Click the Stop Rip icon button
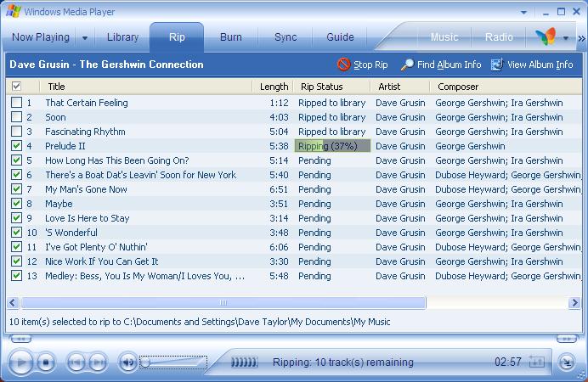The width and height of the screenshot is (588, 382). [x=343, y=65]
